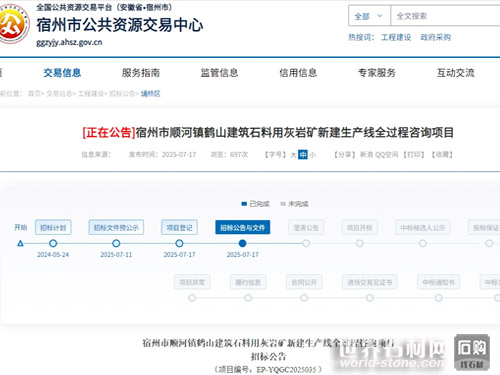Open the 互动交流 navigation tab
The height and width of the screenshot is (375, 500).
point(456,73)
